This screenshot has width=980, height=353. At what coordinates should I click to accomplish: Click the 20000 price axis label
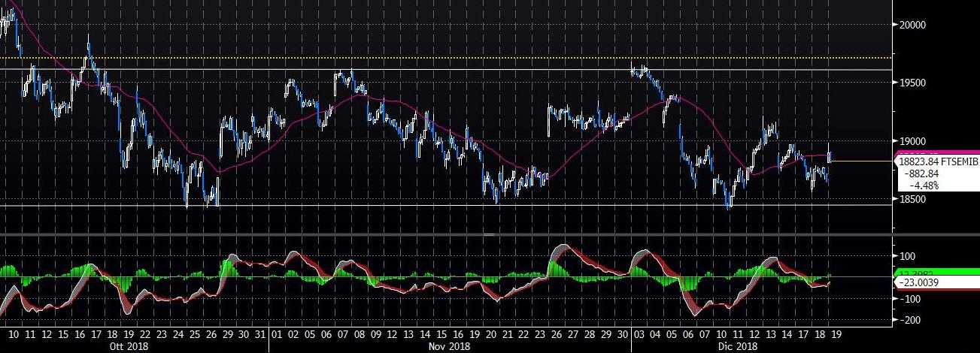point(911,25)
